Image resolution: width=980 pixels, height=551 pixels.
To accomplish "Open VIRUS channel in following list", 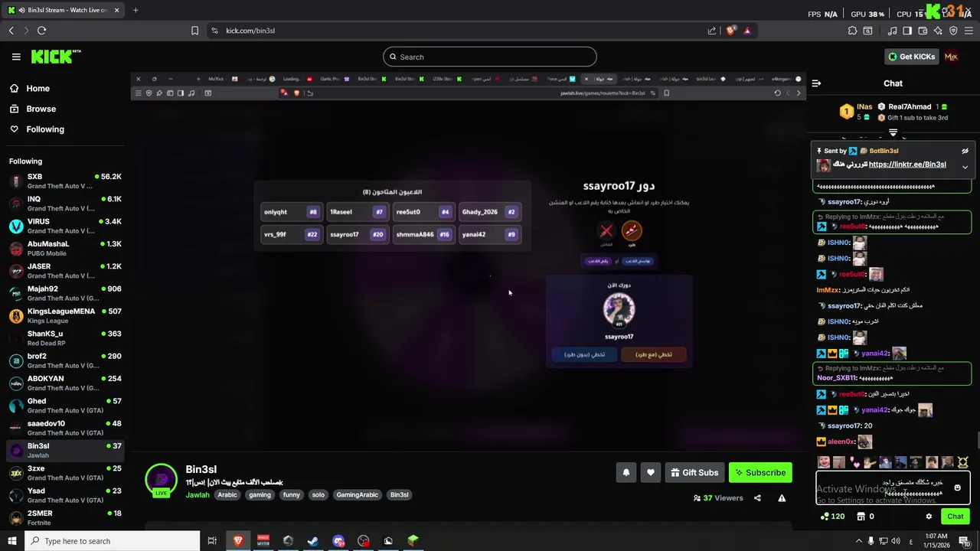I will point(64,226).
